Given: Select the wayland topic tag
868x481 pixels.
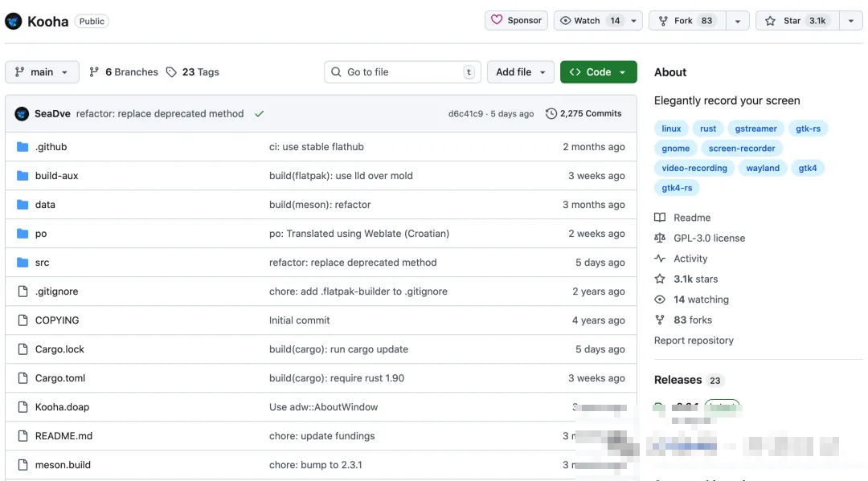Looking at the screenshot, I should coord(762,168).
